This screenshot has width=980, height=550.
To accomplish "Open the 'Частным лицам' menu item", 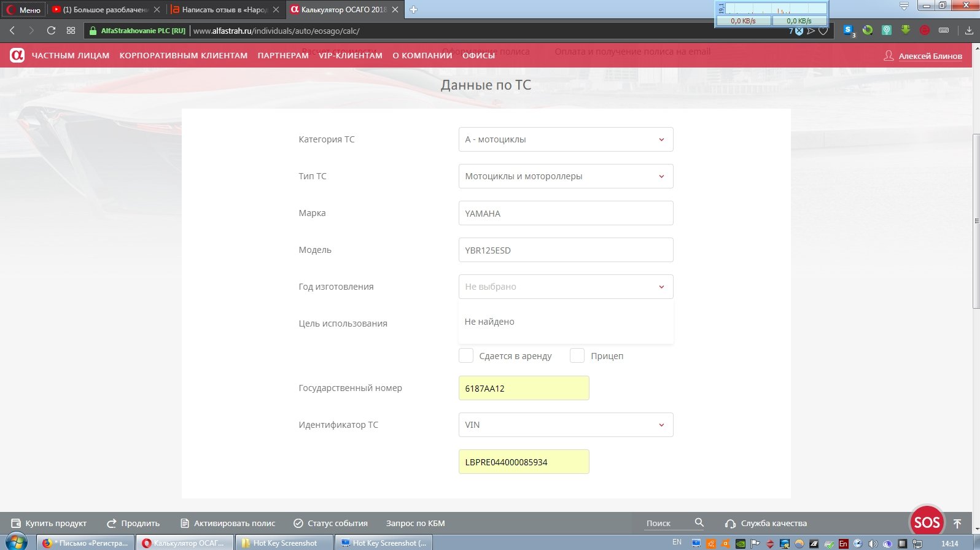I will [71, 56].
